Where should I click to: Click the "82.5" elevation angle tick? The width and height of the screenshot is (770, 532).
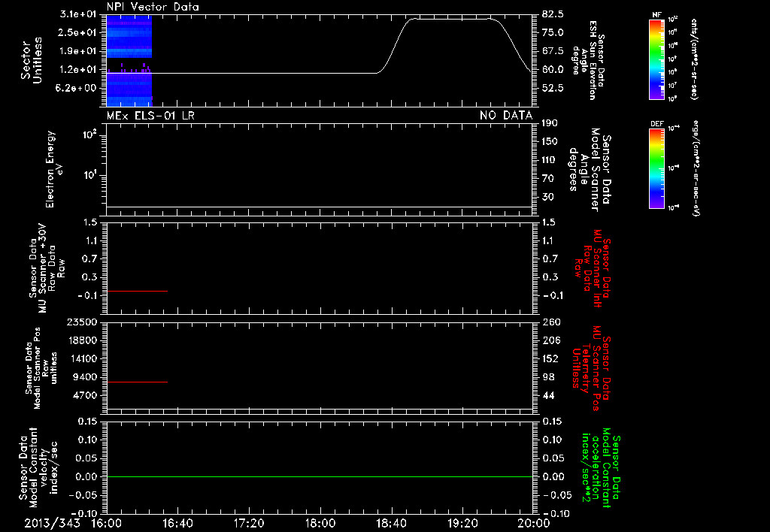tap(553, 14)
